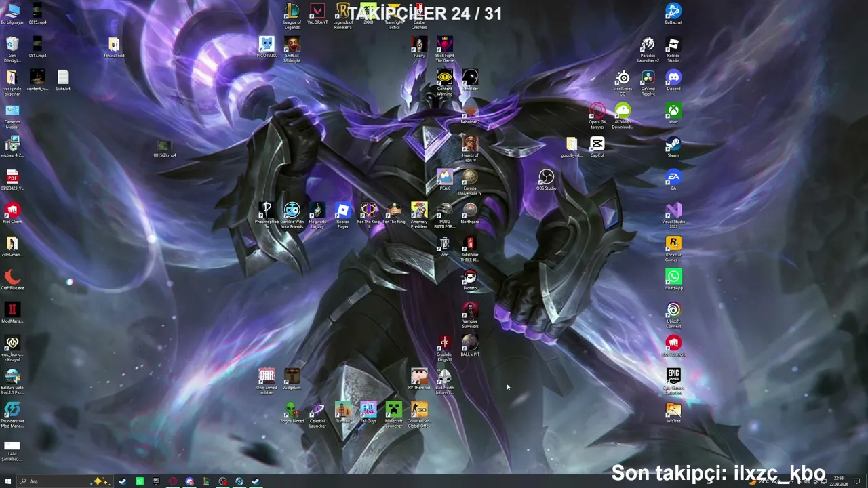The image size is (868, 488).
Task: Click the Brotato desktop icon
Action: coord(470,280)
